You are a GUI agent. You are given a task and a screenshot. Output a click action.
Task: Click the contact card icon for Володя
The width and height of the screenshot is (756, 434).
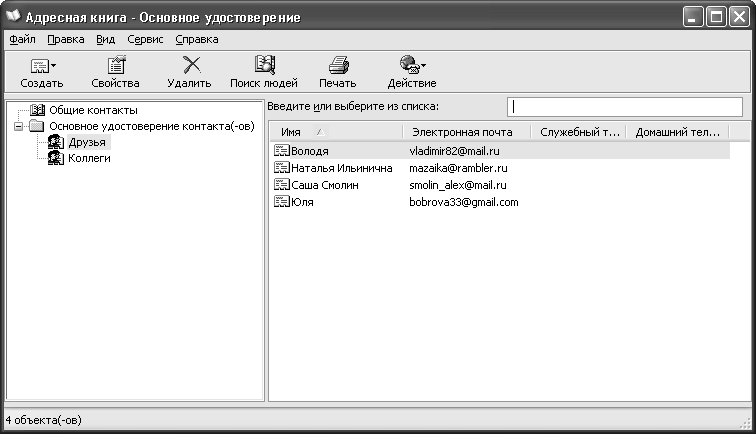click(x=282, y=150)
